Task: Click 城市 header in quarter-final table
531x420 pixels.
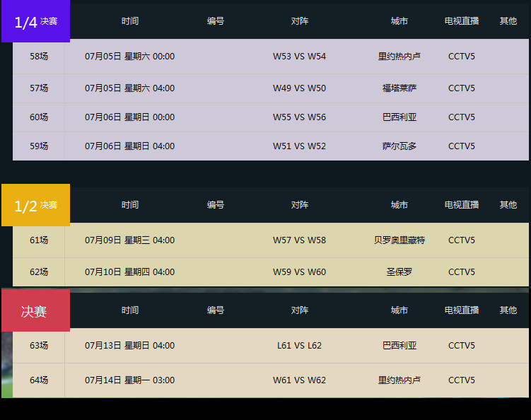Action: 399,21
